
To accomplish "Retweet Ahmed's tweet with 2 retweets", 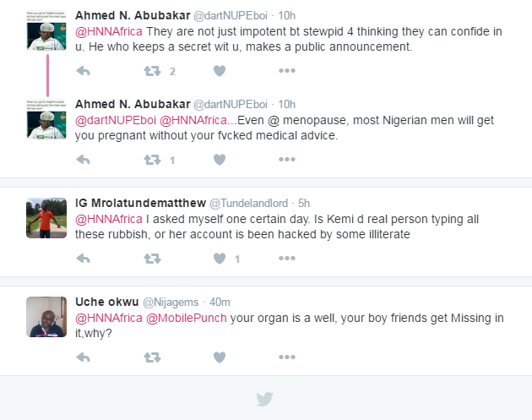I will point(152,71).
